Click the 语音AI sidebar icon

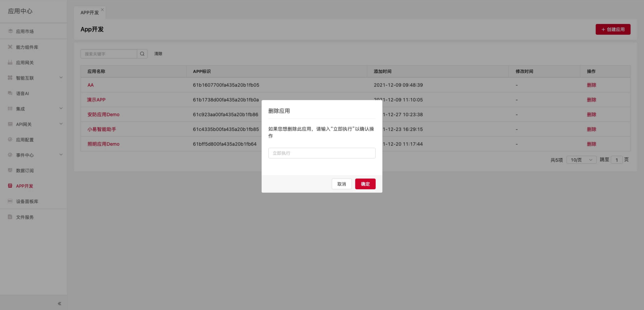pos(10,93)
